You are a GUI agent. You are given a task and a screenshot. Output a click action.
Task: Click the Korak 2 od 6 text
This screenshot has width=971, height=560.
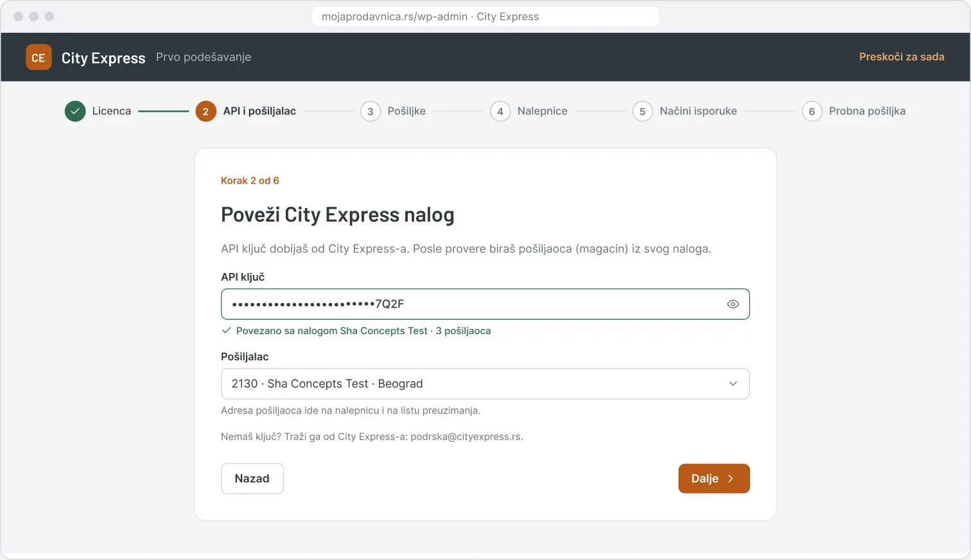(x=250, y=180)
